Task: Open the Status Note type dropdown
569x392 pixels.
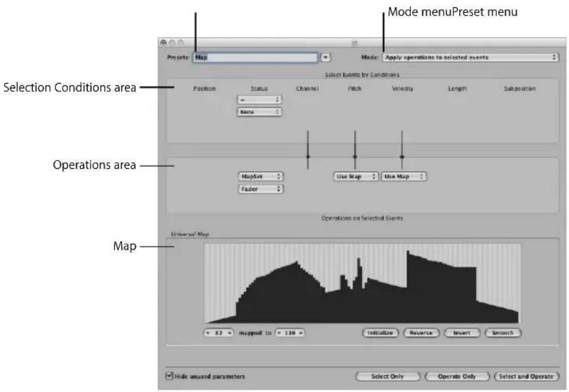Action: tap(259, 112)
